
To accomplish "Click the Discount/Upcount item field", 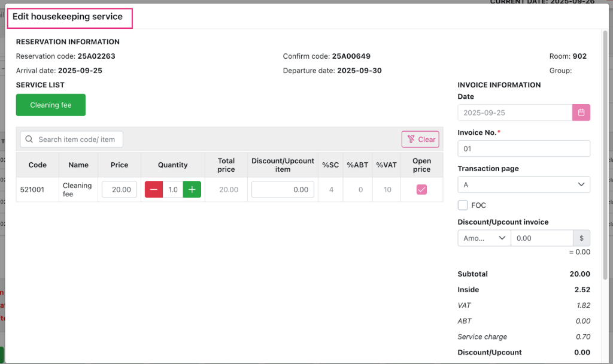I will 283,190.
